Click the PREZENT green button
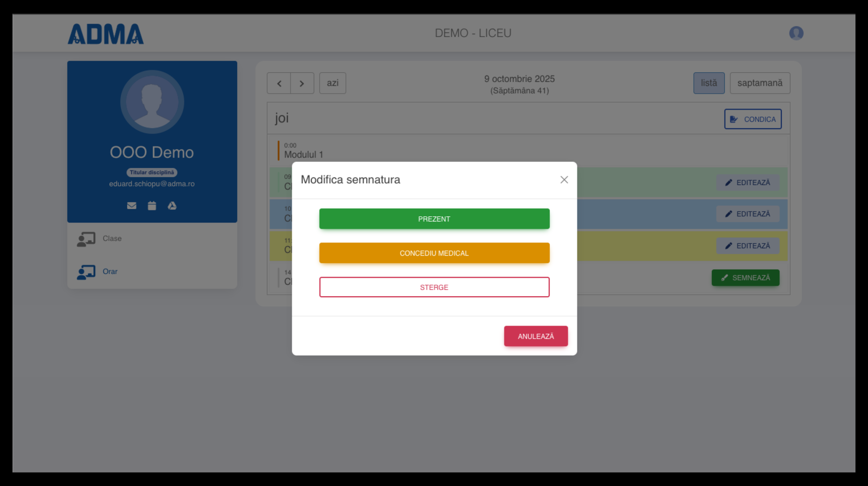 click(x=434, y=219)
